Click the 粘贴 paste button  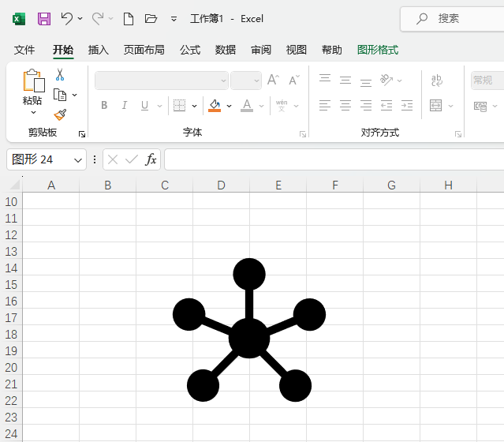33,87
